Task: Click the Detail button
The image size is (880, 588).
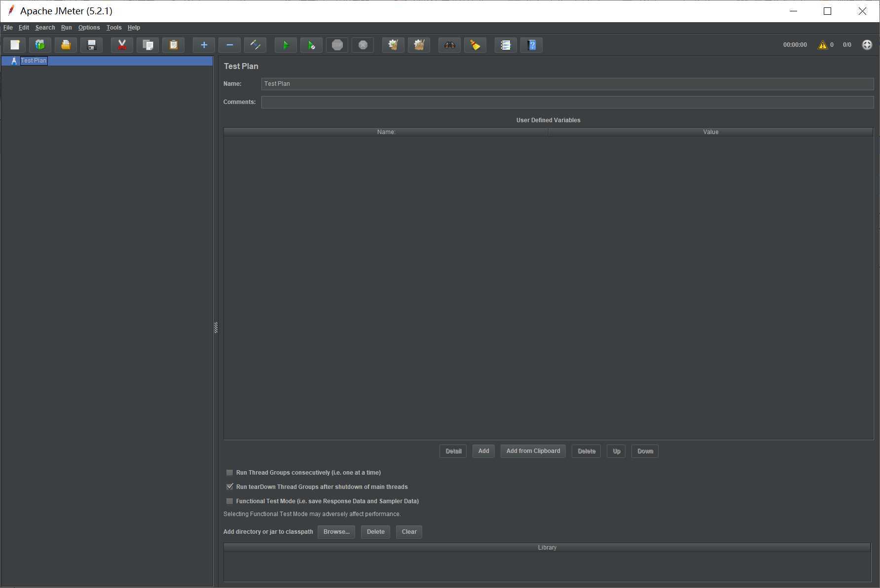Action: [453, 451]
